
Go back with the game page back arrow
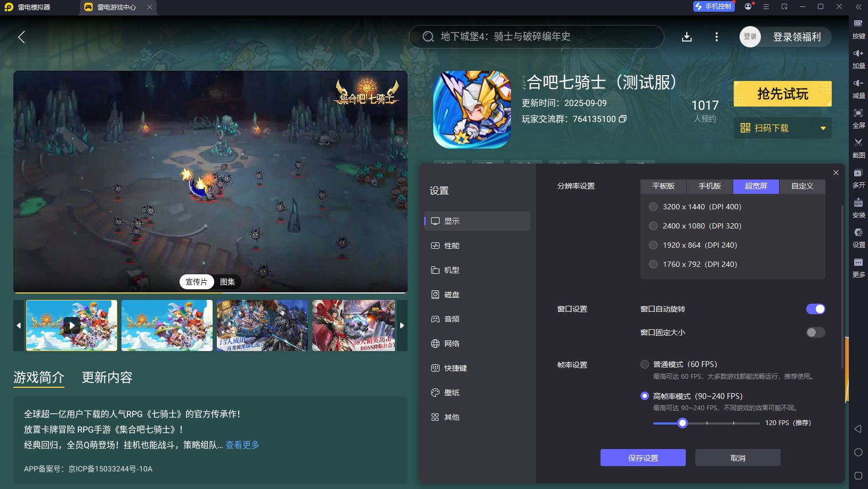click(x=21, y=37)
